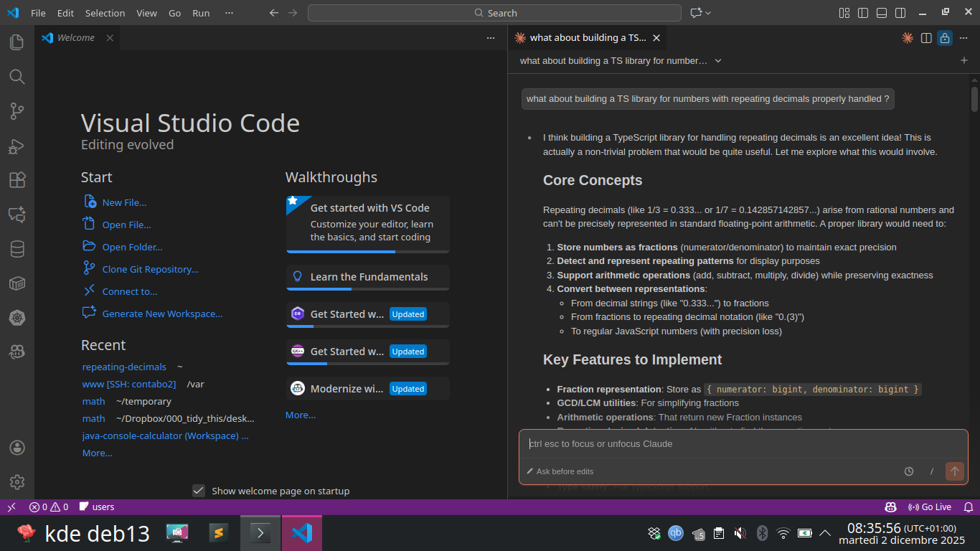Screen dimensions: 980x551
Task: Expand the conversation title dropdown chevron
Action: click(x=718, y=61)
